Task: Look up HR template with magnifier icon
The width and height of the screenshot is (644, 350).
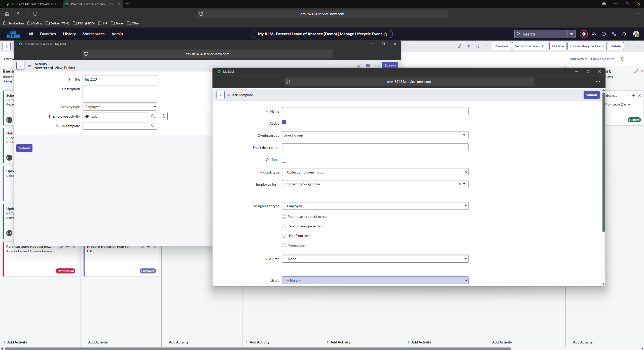Action: [x=153, y=126]
